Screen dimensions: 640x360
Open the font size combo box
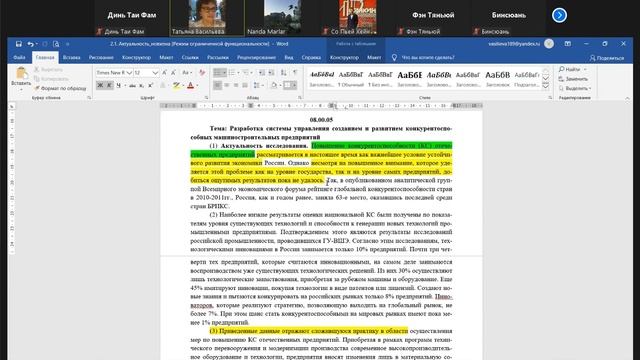click(146, 73)
